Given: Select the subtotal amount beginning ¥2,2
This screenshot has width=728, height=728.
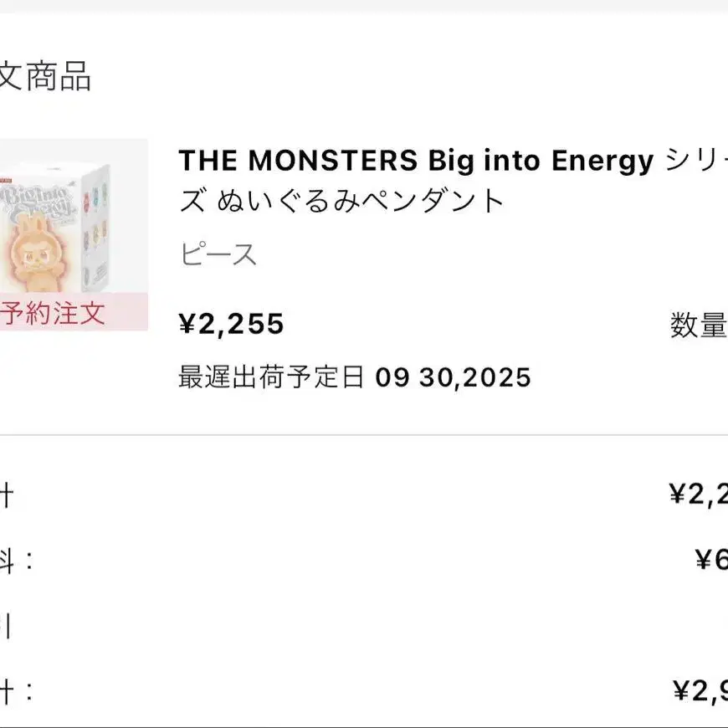Looking at the screenshot, I should [698, 494].
